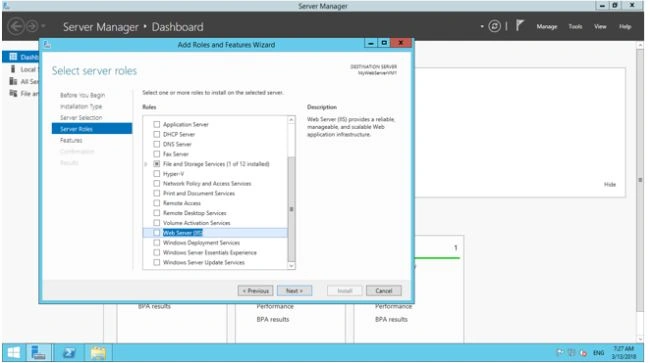The width and height of the screenshot is (650, 363).
Task: Check Windows Server Essentials Experience role
Action: pos(157,252)
